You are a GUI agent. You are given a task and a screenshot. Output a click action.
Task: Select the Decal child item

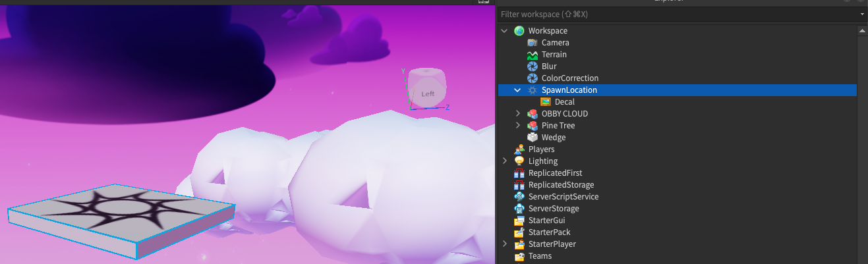(x=565, y=102)
